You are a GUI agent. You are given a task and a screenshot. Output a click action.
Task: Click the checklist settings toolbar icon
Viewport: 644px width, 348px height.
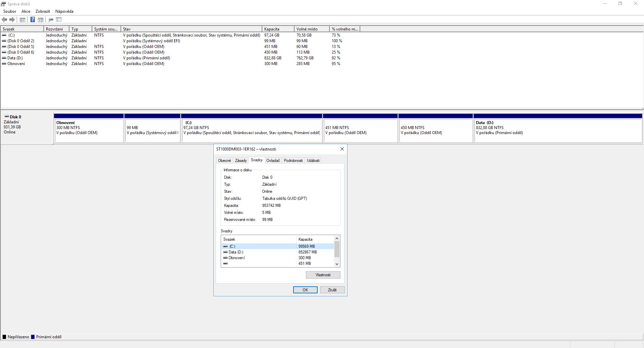pos(59,20)
